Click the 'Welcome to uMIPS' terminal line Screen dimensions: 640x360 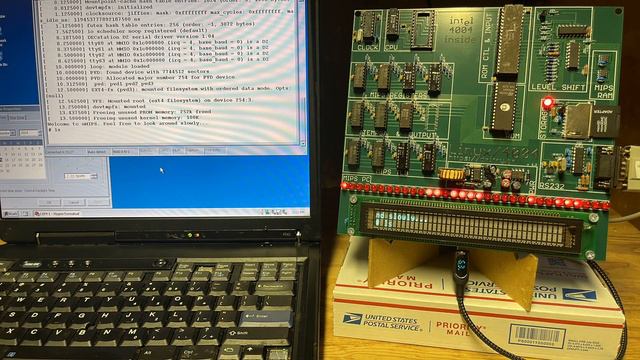[x=127, y=123]
